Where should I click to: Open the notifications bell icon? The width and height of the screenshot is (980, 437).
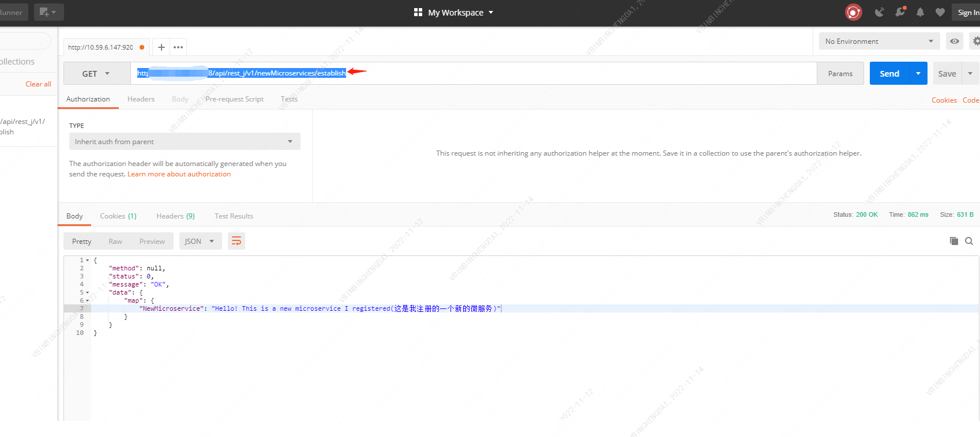920,12
